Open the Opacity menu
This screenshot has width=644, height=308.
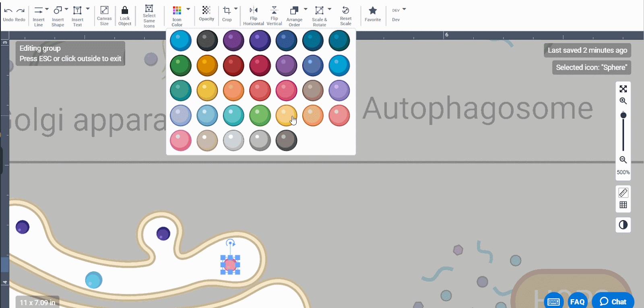[x=206, y=10]
